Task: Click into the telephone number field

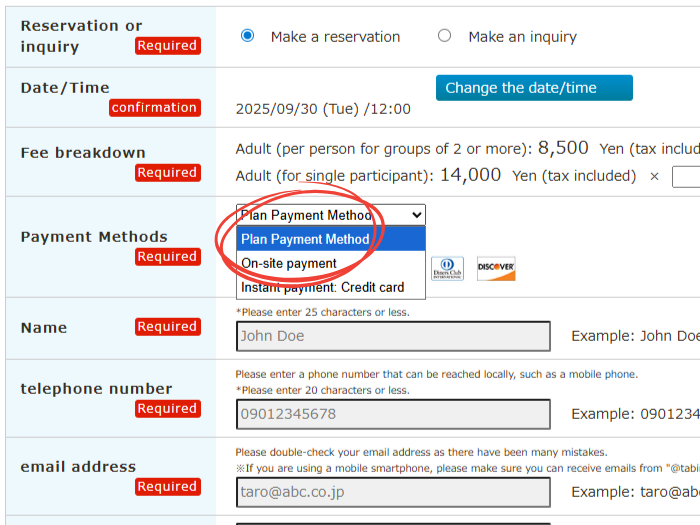Action: click(393, 414)
